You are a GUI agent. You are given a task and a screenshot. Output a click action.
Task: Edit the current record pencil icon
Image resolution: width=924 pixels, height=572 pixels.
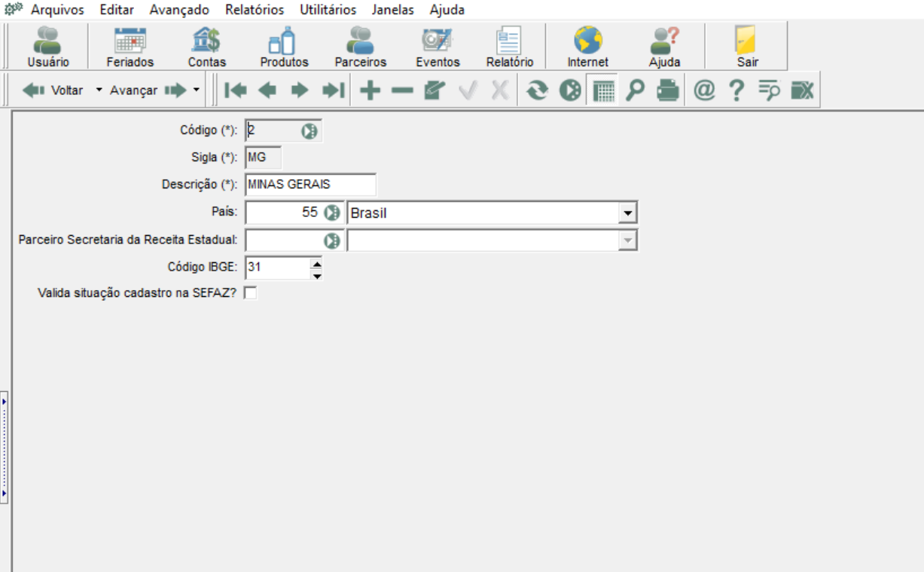coord(435,91)
